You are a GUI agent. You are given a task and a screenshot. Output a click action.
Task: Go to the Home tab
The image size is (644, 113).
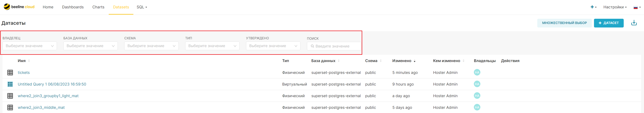48,7
